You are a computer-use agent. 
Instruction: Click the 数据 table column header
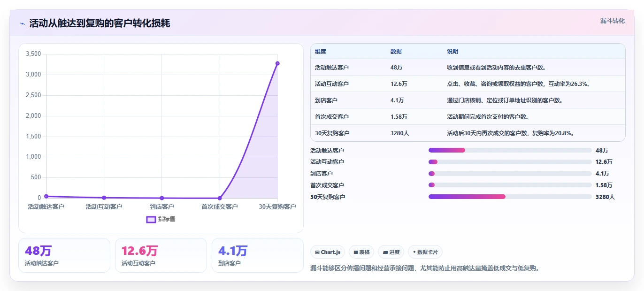(x=396, y=52)
